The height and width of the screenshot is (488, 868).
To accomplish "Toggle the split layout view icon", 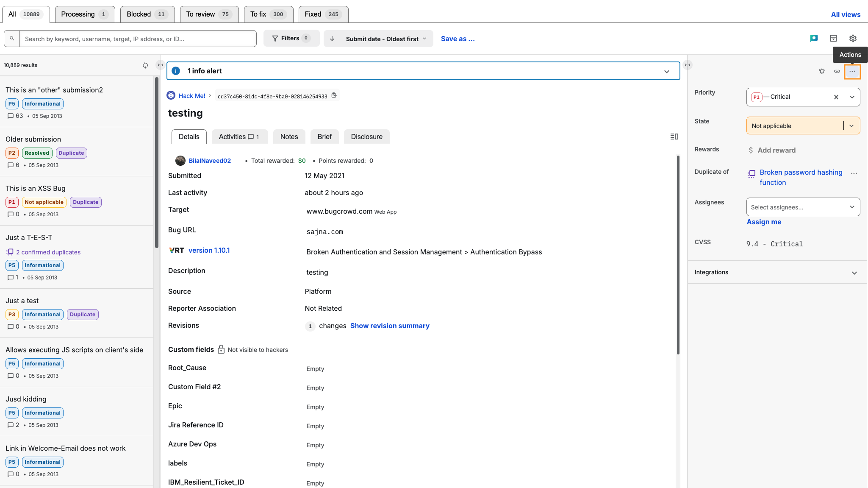I will coord(674,137).
